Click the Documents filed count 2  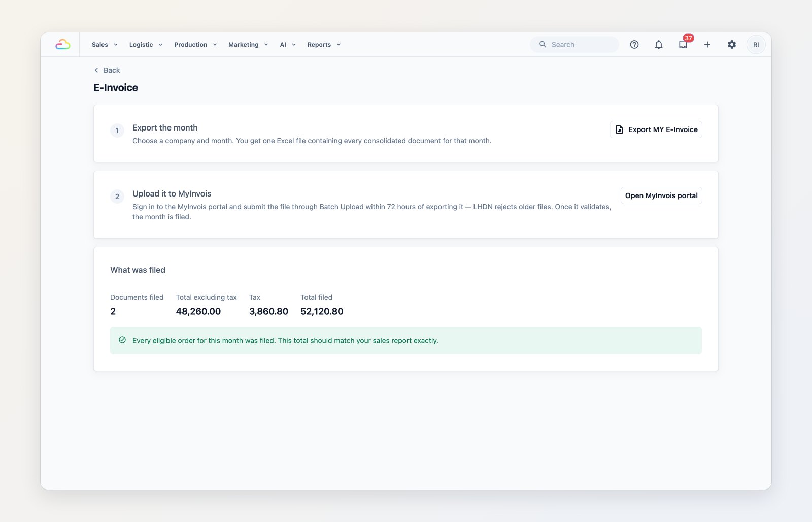pyautogui.click(x=113, y=311)
